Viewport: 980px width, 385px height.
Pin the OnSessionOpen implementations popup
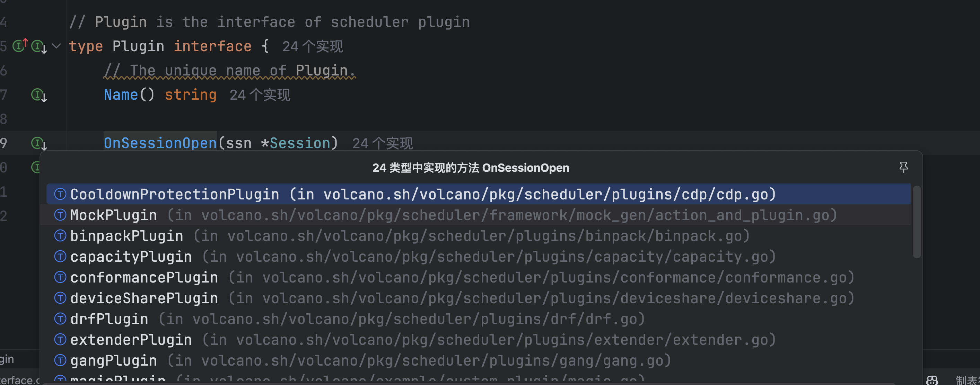[x=903, y=167]
